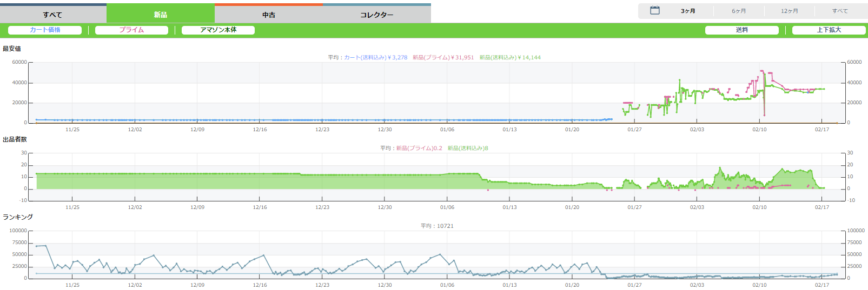
Task: Change the period to 6ヶ月
Action: pyautogui.click(x=739, y=11)
